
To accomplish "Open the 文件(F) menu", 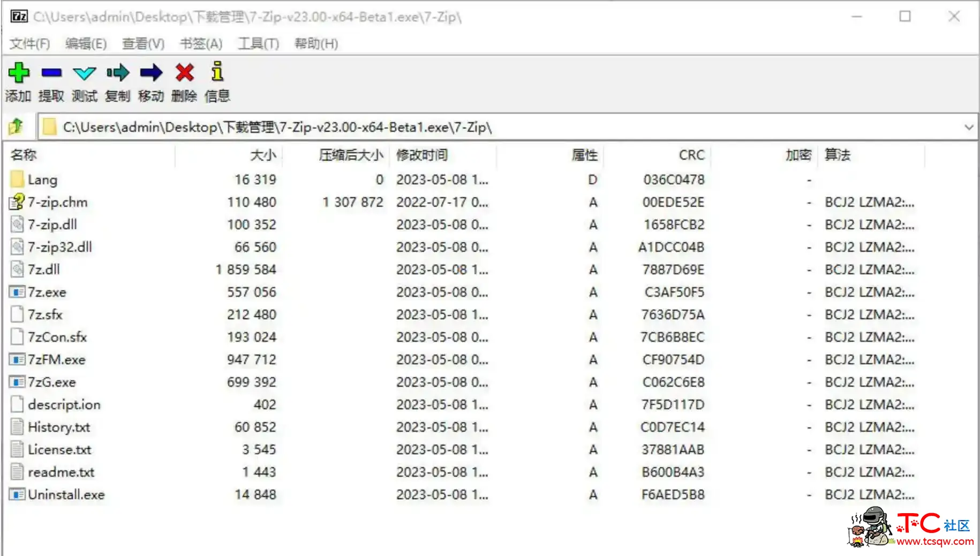I will click(30, 43).
